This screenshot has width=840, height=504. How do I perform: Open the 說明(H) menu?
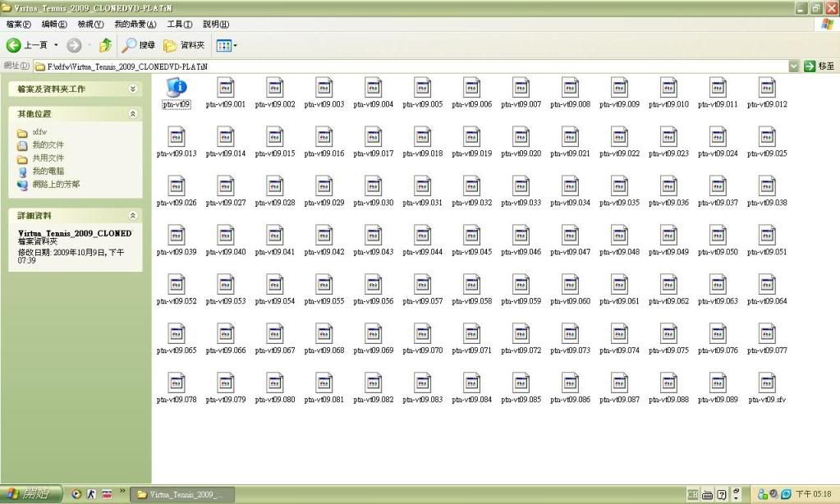[x=216, y=24]
